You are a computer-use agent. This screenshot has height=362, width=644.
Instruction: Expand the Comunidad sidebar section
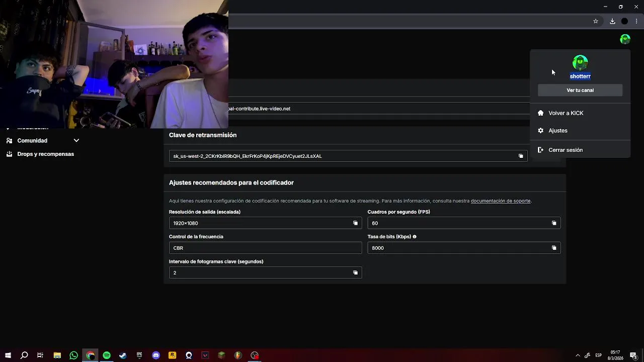tap(76, 141)
